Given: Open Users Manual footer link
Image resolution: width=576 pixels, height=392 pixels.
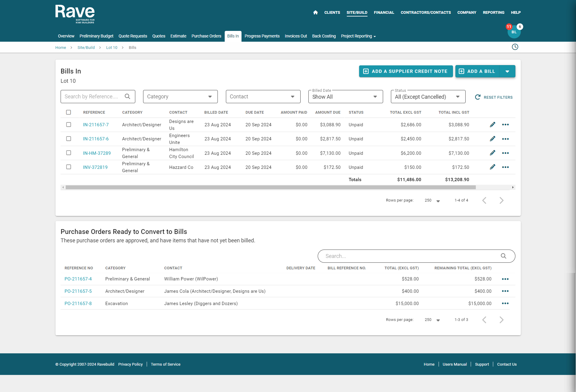Looking at the screenshot, I should point(454,364).
